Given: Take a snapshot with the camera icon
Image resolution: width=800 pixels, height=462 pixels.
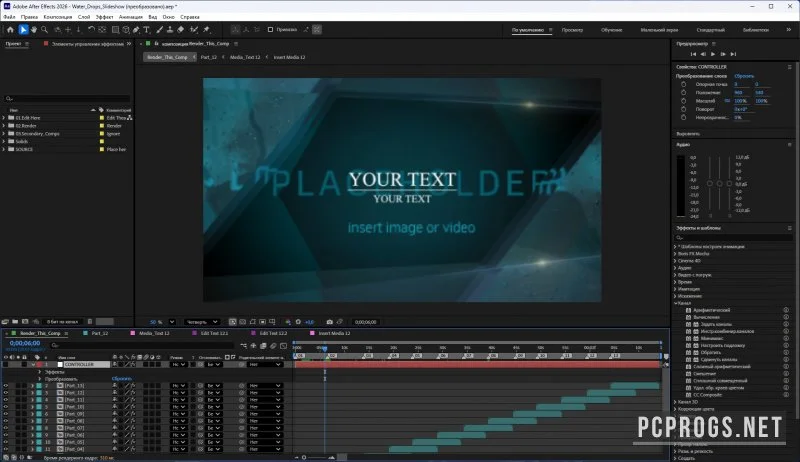Looking at the screenshot, I should pyautogui.click(x=330, y=322).
